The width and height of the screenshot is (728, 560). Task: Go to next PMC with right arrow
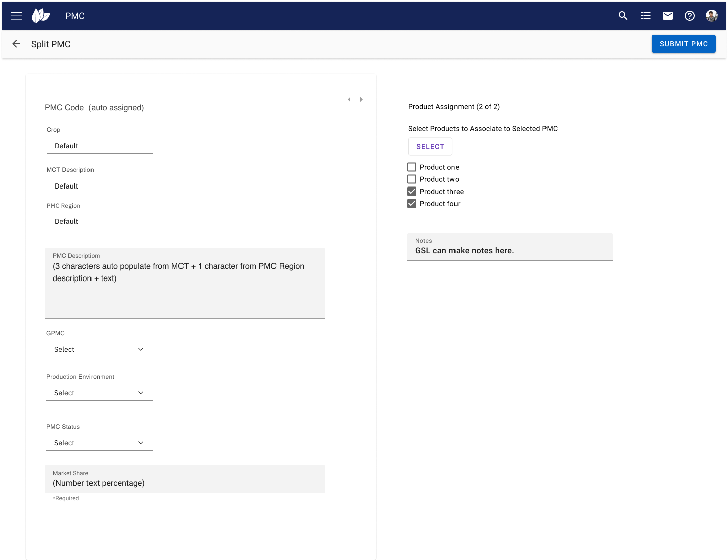click(x=361, y=100)
